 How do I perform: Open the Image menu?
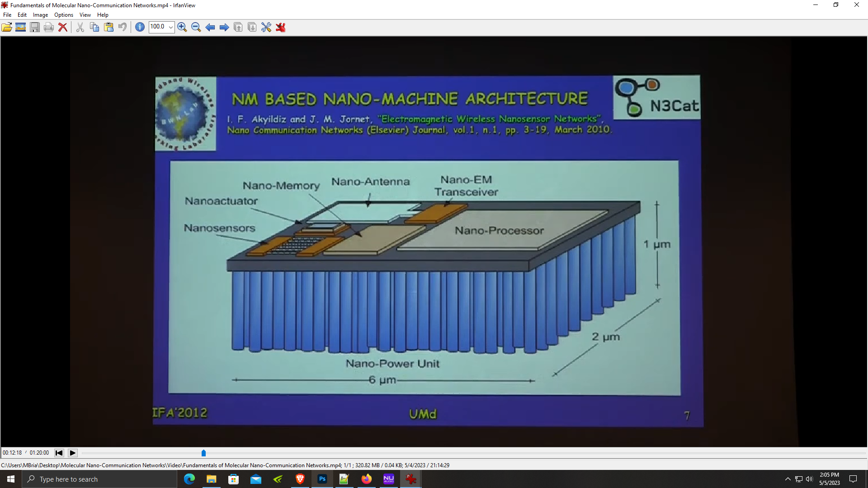coord(40,15)
